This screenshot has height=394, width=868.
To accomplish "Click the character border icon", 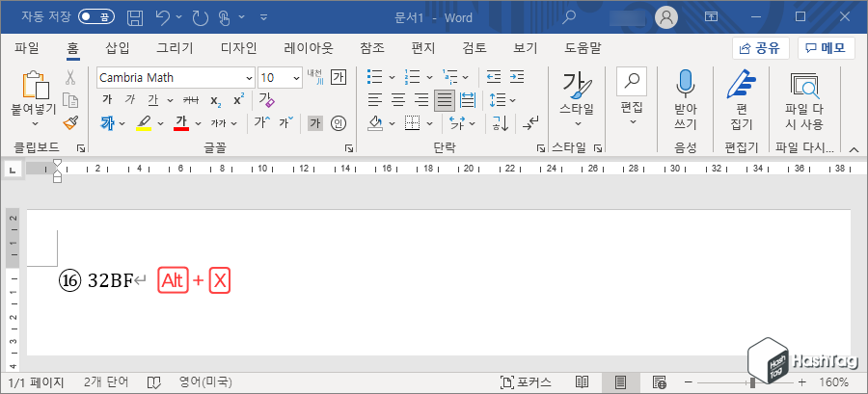I will [339, 77].
